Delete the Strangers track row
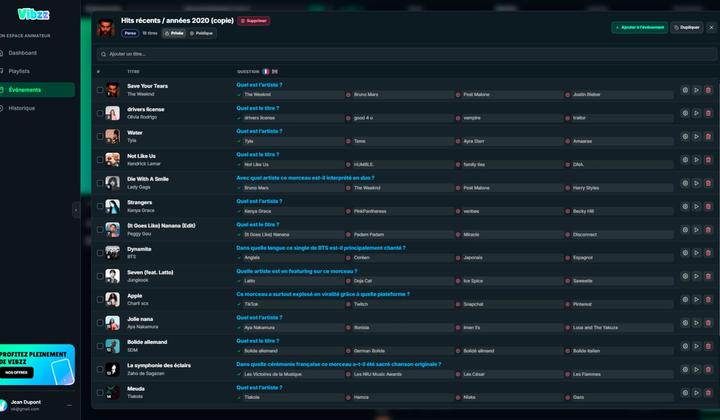 click(x=708, y=207)
